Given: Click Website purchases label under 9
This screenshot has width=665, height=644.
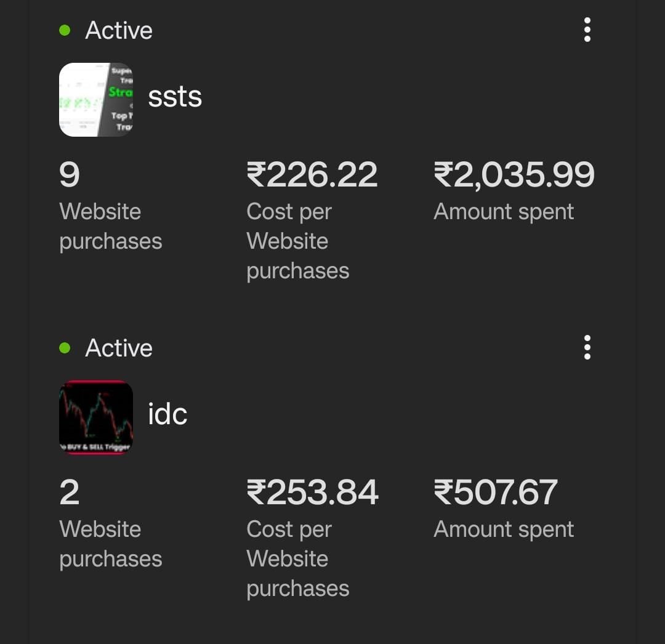Looking at the screenshot, I should tap(111, 227).
